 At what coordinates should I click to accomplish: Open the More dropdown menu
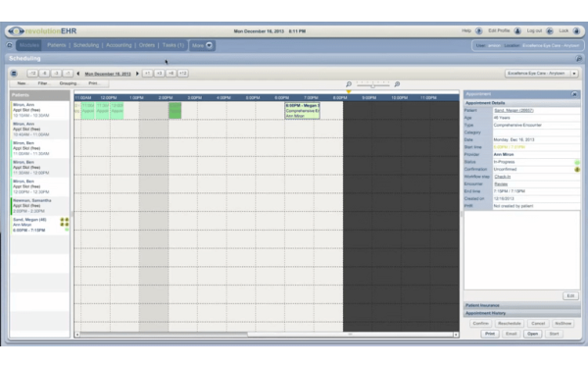[x=202, y=45]
